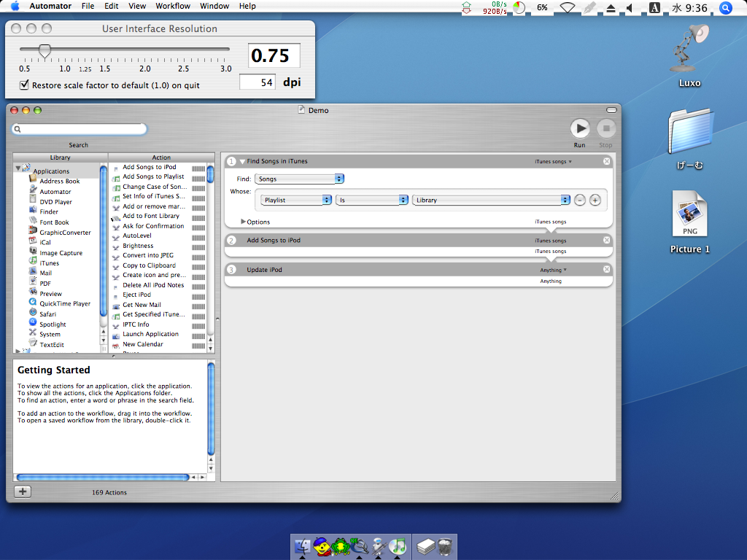
Task: Click the Automator search field
Action: tap(80, 129)
